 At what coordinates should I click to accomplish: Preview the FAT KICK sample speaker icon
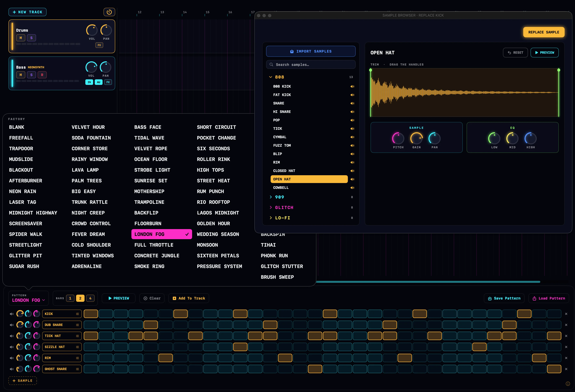[352, 95]
